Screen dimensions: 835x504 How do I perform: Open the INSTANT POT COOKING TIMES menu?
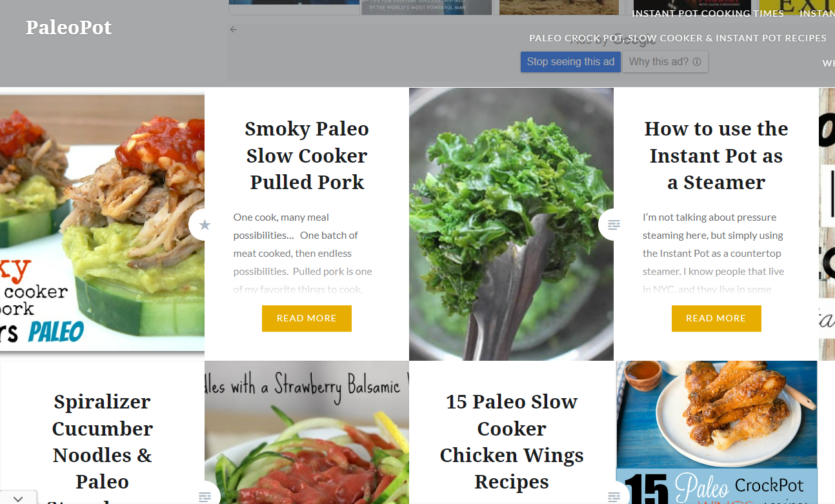[x=707, y=12]
